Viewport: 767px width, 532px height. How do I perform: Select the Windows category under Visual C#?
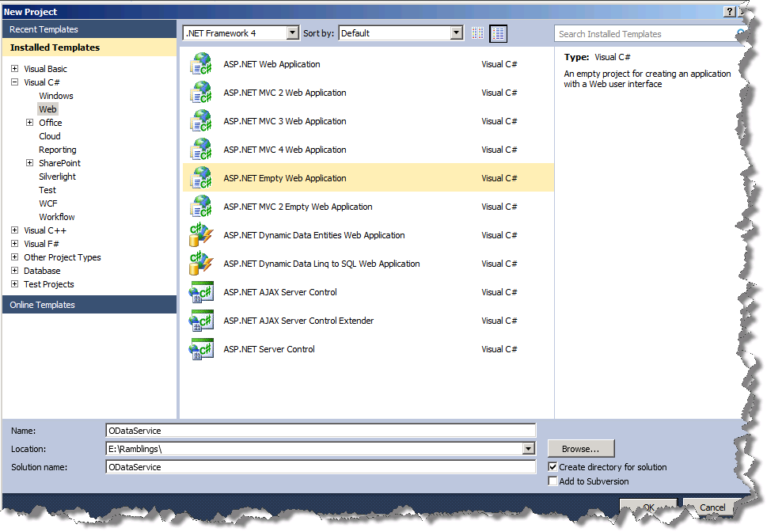tap(56, 96)
